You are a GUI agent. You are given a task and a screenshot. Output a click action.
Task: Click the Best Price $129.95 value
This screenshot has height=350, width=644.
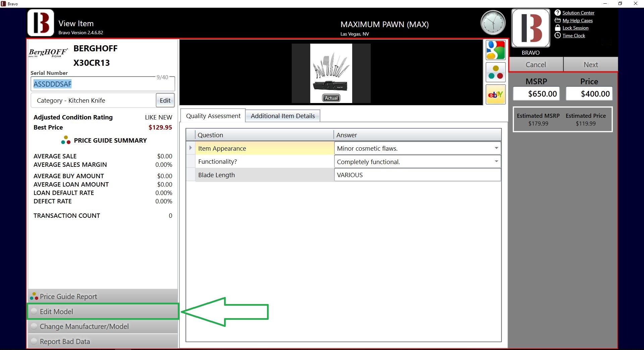(x=160, y=127)
